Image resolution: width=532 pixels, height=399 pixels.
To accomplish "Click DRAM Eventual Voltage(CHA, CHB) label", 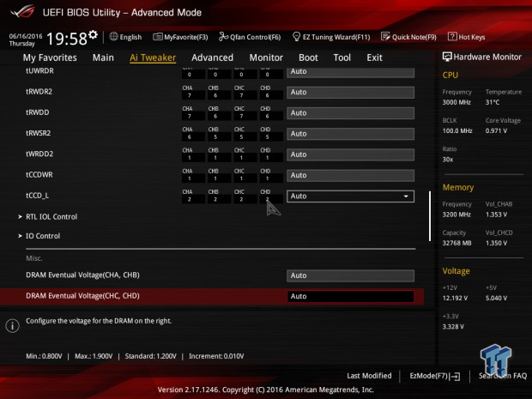I will click(82, 275).
